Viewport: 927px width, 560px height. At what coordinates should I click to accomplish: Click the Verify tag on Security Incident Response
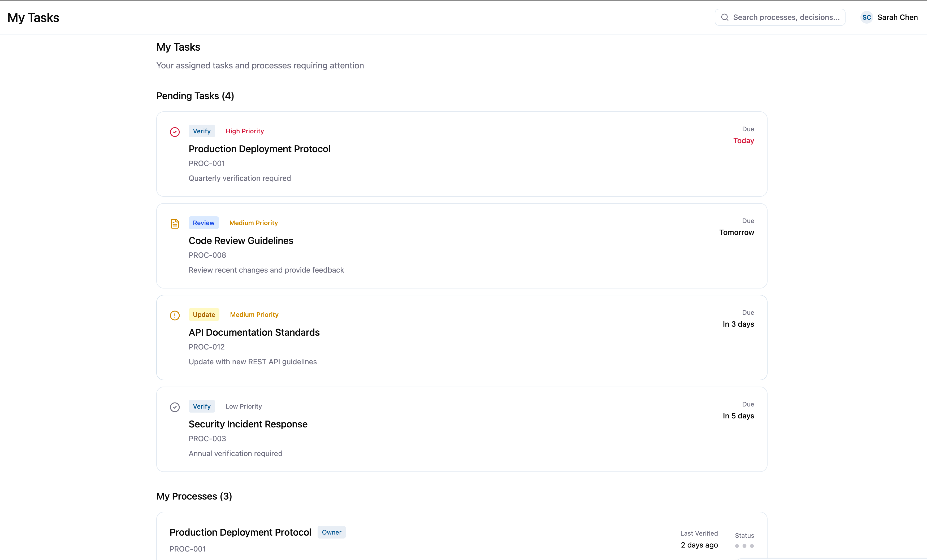[x=202, y=406]
